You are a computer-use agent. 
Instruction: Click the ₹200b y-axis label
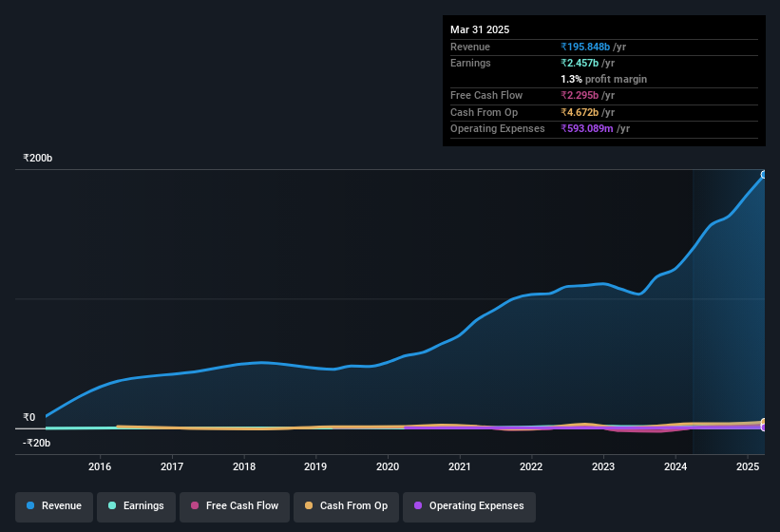tap(38, 158)
